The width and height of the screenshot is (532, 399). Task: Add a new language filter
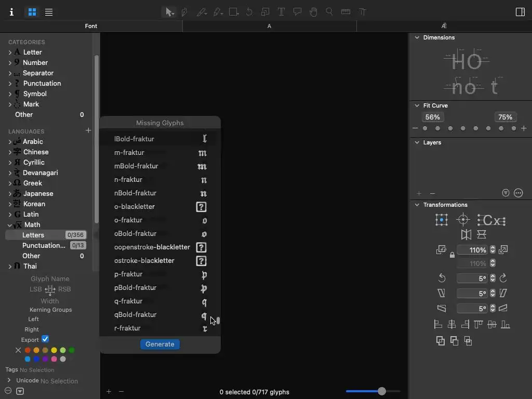pos(88,130)
